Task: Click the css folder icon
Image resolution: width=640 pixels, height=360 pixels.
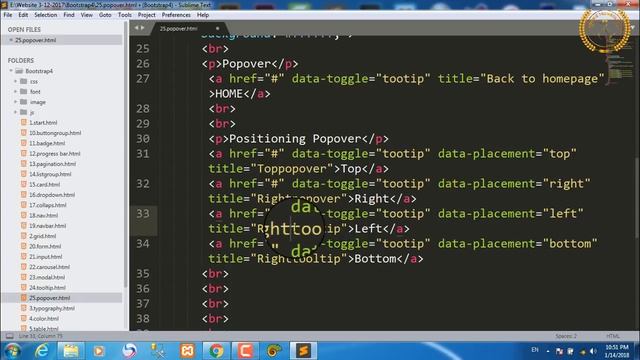Action: 24,81
